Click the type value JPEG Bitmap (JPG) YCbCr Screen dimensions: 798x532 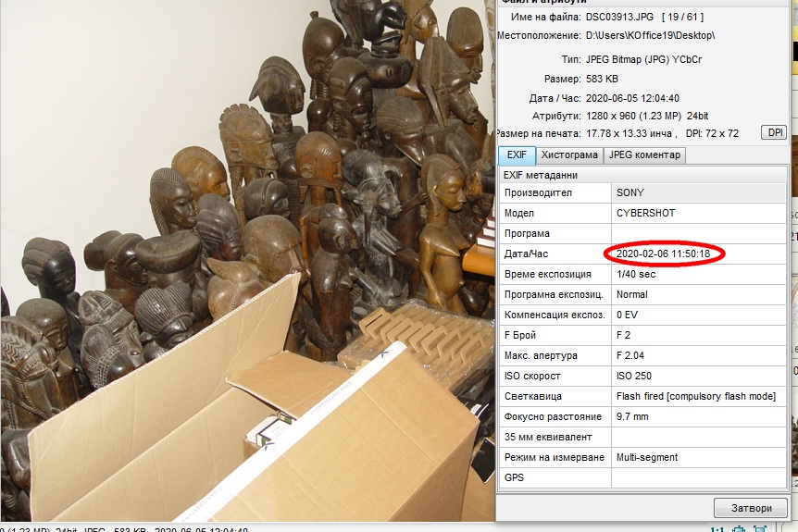643,59
